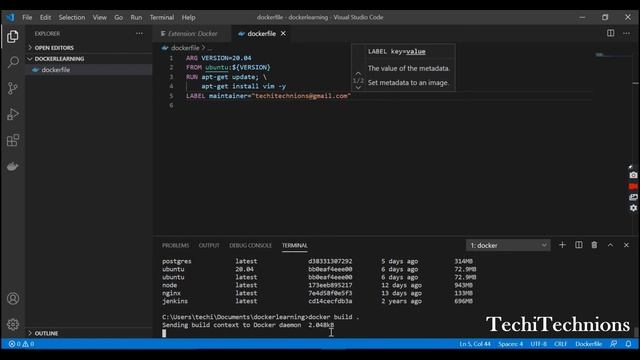This screenshot has width=640, height=360.
Task: Open the Source Control view
Action: point(13,88)
